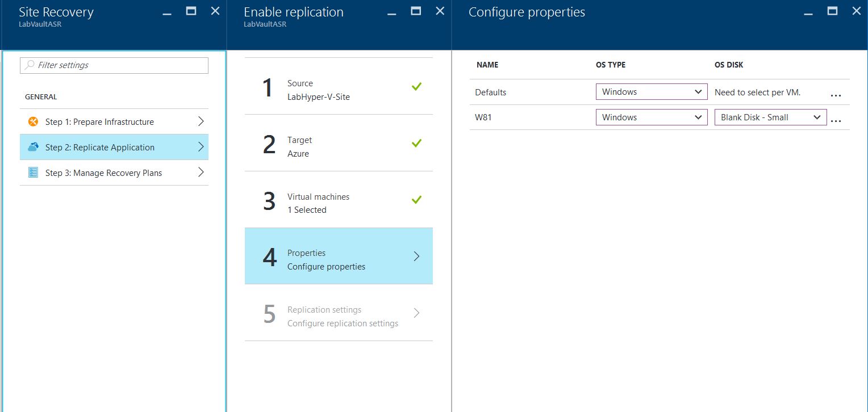
Task: Expand the W81 OS Disk dropdown
Action: pos(770,117)
